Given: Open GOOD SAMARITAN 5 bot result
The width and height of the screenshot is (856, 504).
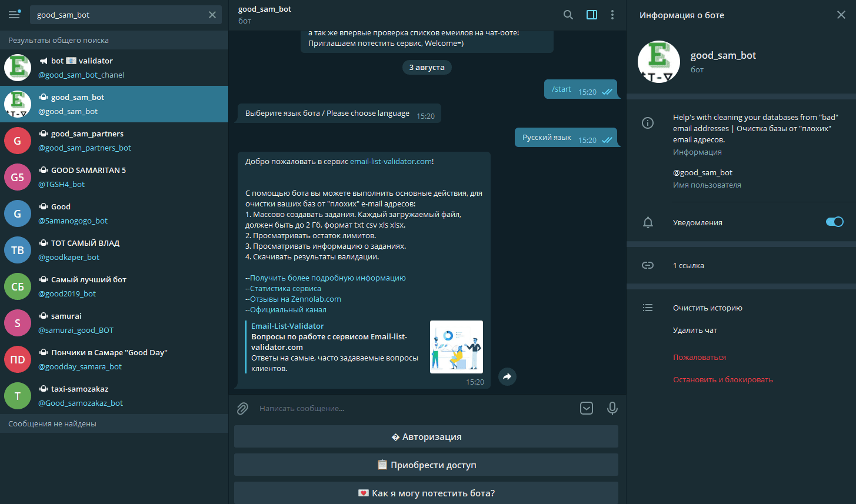Looking at the screenshot, I should (x=114, y=177).
